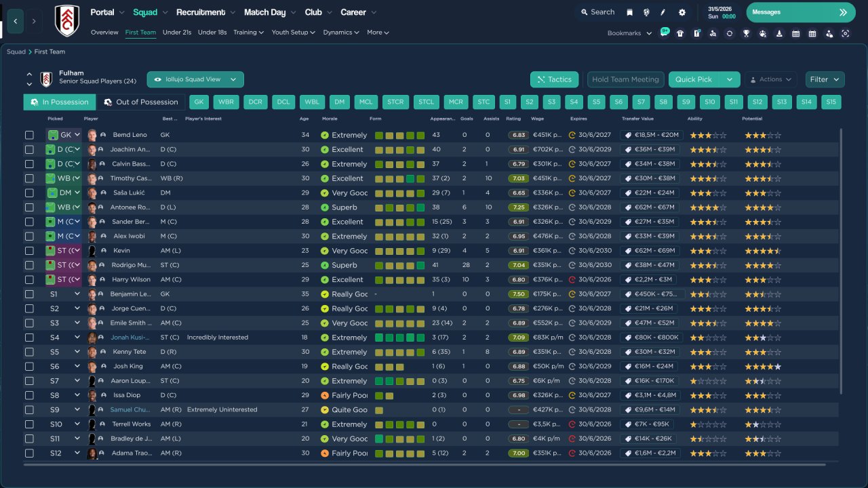
Task: Open the Filter dropdown
Action: coord(825,79)
